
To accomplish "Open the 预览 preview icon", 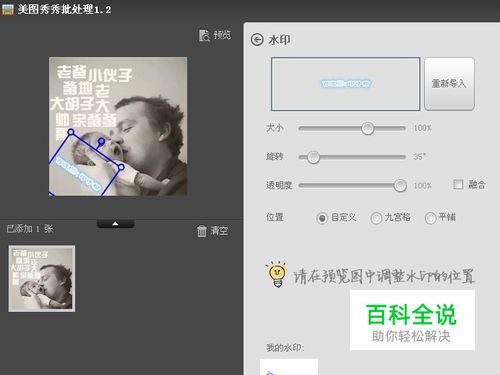I will (x=204, y=35).
